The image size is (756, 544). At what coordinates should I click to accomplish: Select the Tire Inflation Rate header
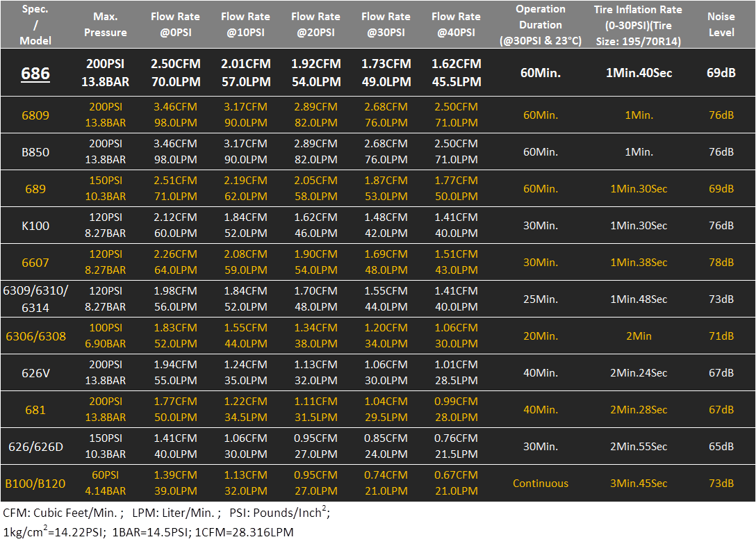coord(638,24)
